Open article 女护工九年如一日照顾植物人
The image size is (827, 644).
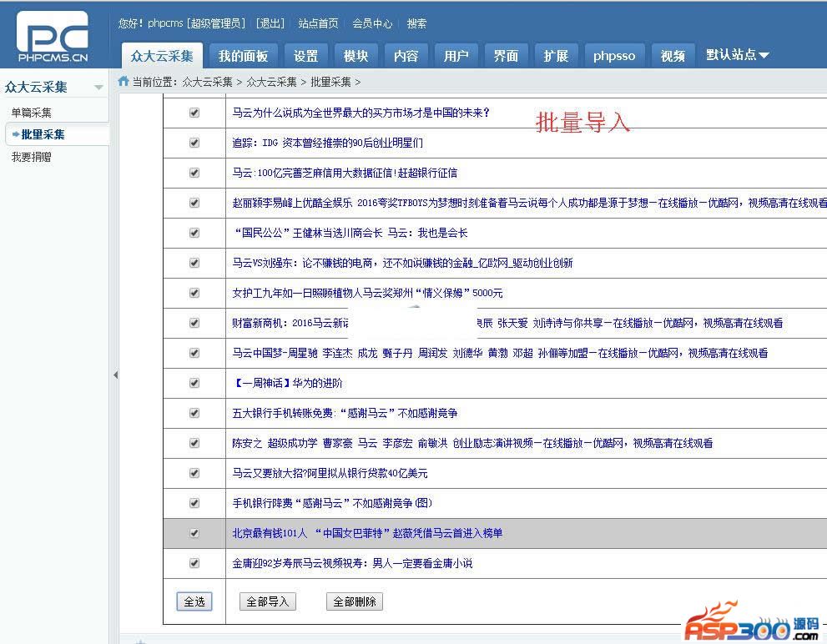pyautogui.click(x=368, y=293)
